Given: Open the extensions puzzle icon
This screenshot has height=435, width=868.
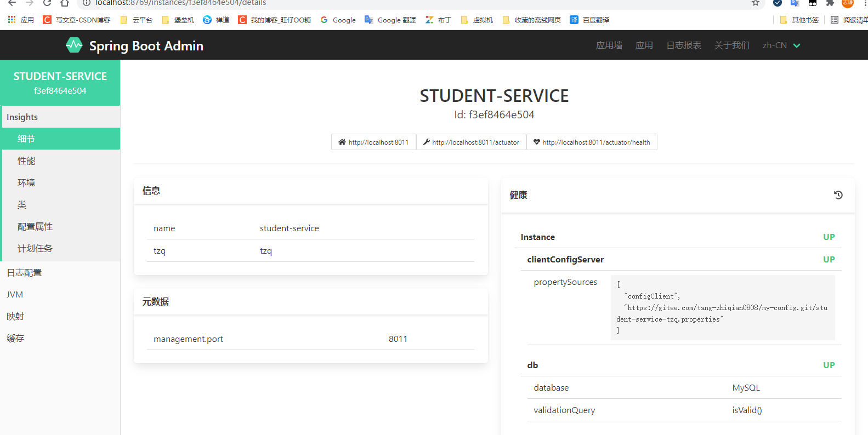Looking at the screenshot, I should pos(830,3).
